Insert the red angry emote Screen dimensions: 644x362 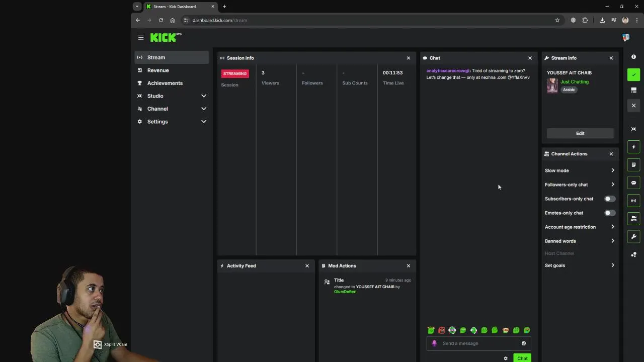coord(441,330)
